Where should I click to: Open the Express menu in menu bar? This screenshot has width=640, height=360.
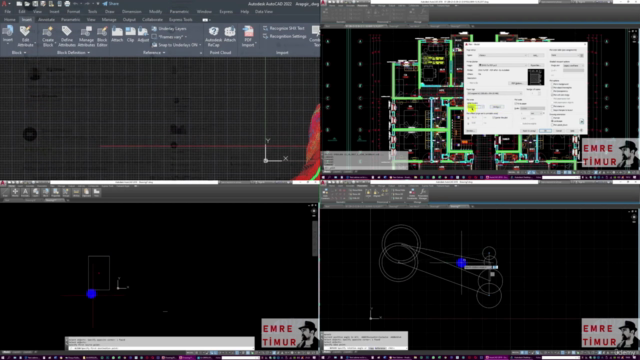coord(226,11)
